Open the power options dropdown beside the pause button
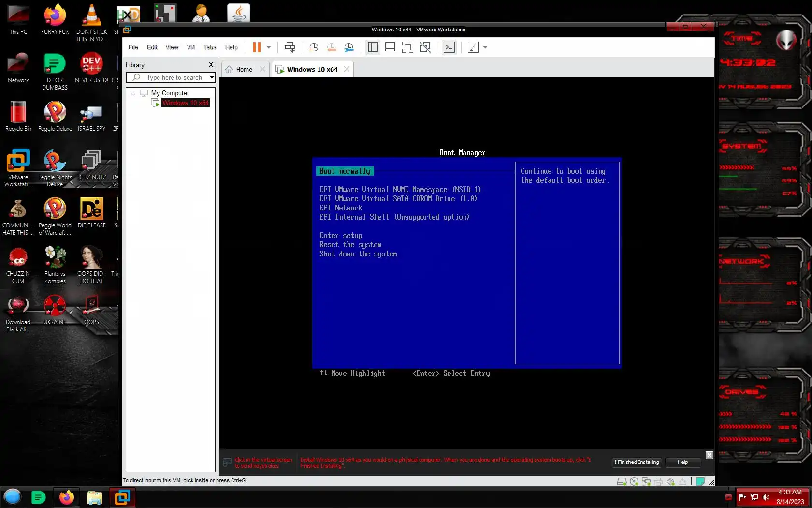812x508 pixels. [x=269, y=47]
